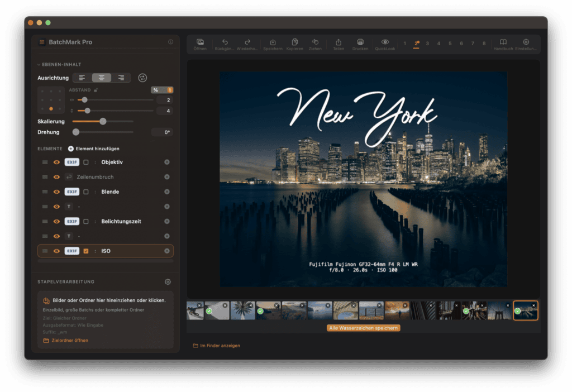Share via the Teilen icon

(339, 44)
